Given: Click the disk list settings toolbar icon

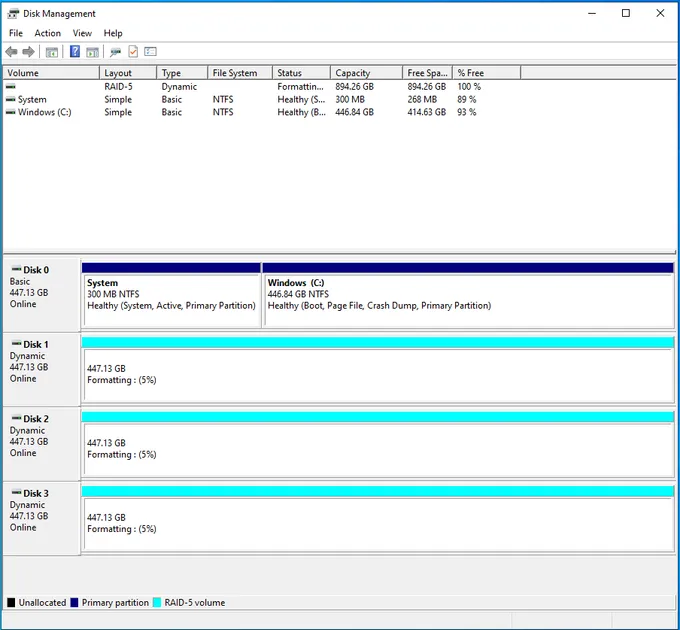Looking at the screenshot, I should pyautogui.click(x=150, y=52).
